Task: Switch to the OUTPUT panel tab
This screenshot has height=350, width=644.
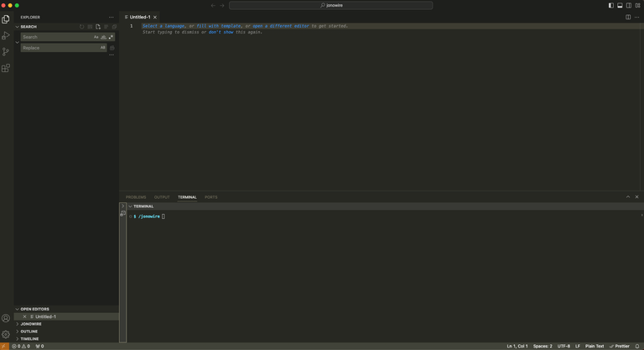Action: (162, 197)
